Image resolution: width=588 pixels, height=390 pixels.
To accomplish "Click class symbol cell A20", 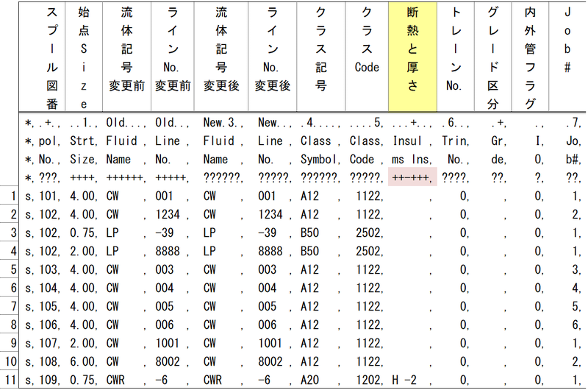I will point(320,380).
